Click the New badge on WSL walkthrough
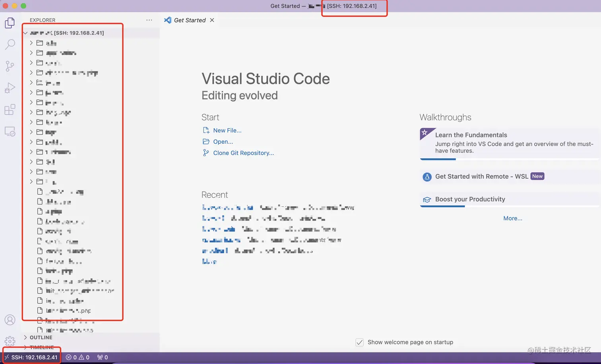 click(537, 176)
